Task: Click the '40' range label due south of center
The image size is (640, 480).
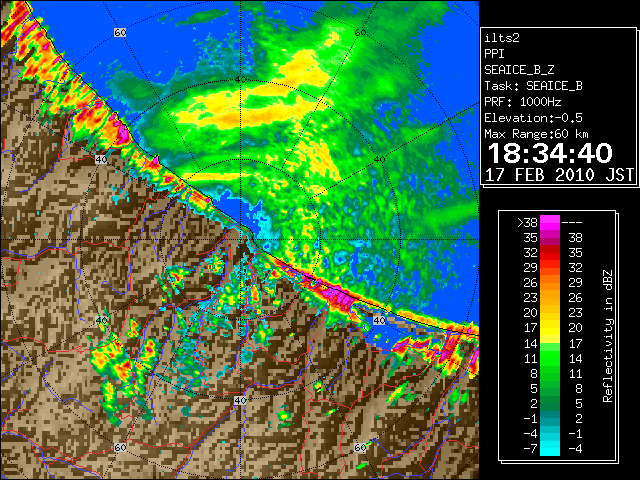Action: 240,400
